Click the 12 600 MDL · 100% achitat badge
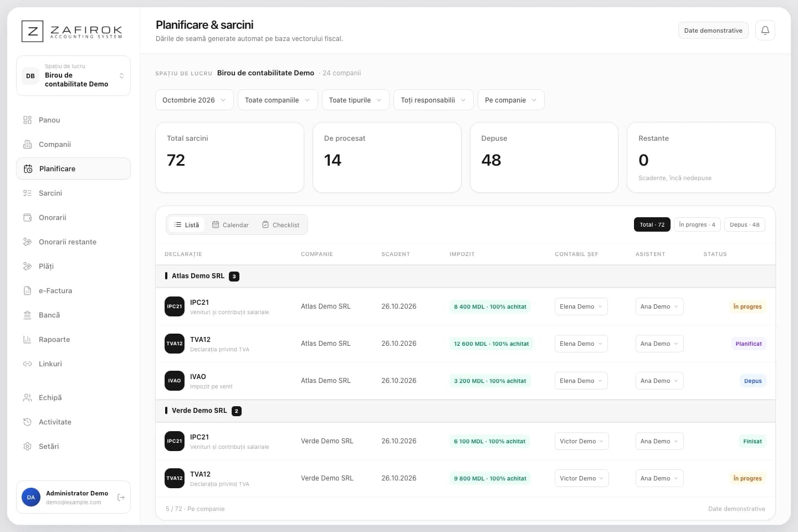 click(491, 344)
